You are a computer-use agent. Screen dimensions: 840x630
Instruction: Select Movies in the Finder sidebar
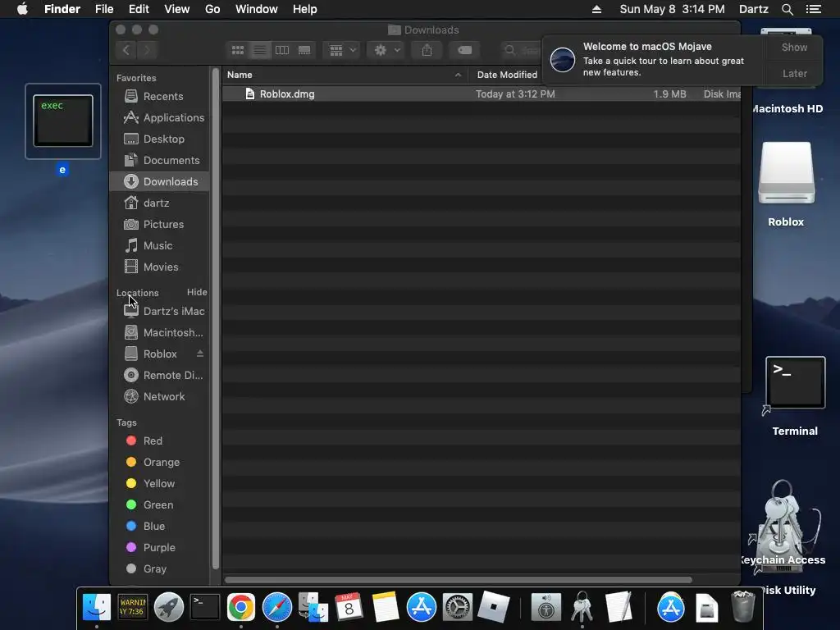pos(159,267)
